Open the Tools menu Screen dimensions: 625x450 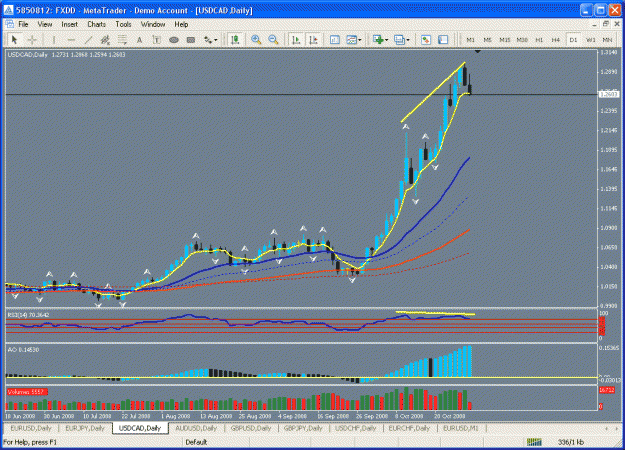[x=123, y=24]
